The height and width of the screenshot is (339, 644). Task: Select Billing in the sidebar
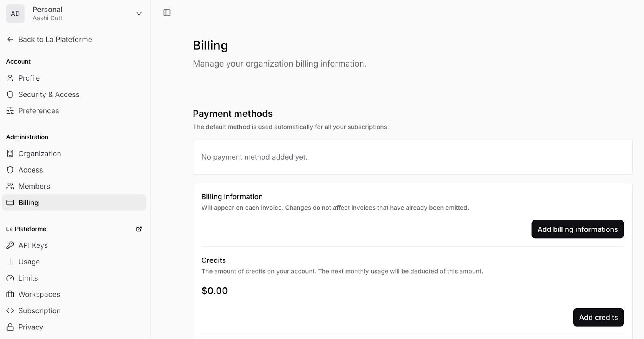[x=74, y=202]
